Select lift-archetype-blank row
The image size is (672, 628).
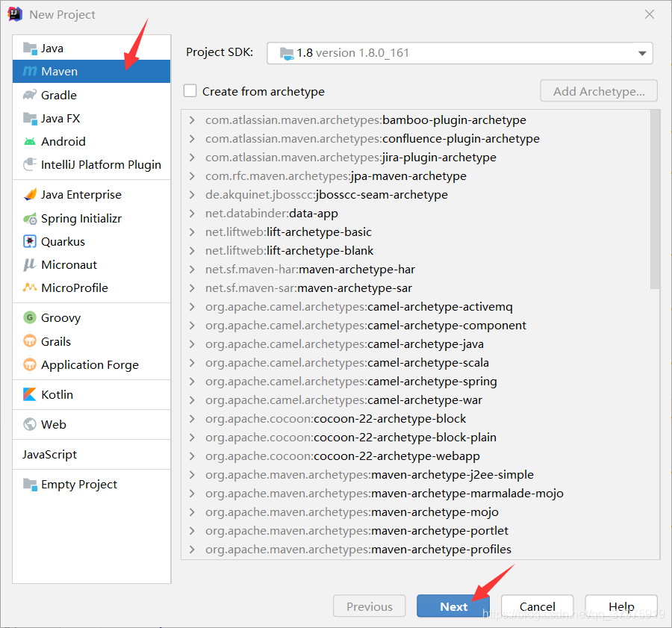(416, 250)
